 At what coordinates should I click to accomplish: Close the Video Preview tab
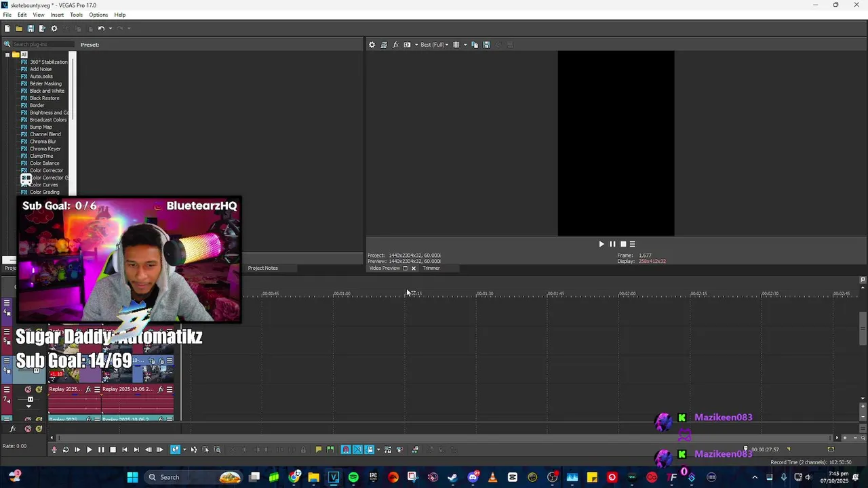pyautogui.click(x=413, y=268)
